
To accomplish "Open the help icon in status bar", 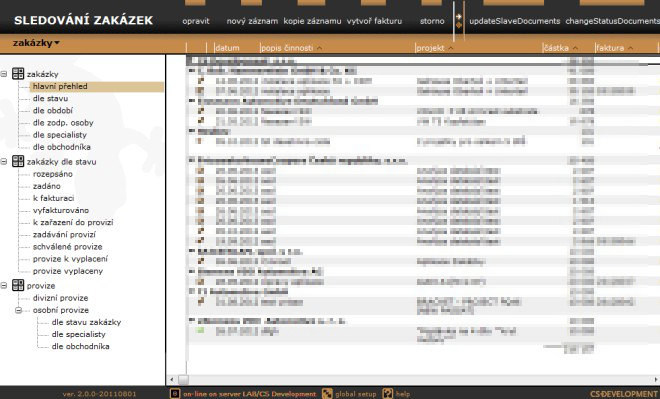I will coord(388,394).
